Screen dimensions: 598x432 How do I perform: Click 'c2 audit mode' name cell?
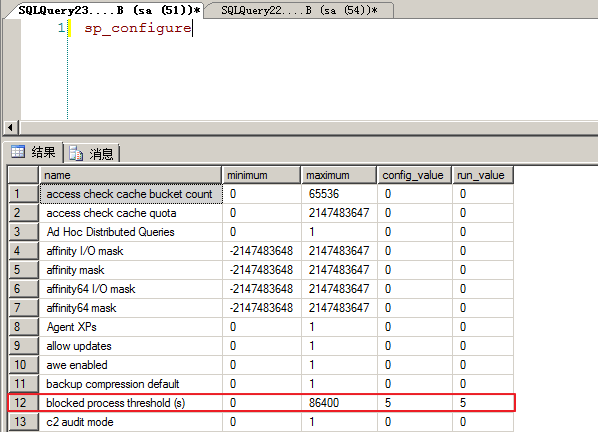131,422
